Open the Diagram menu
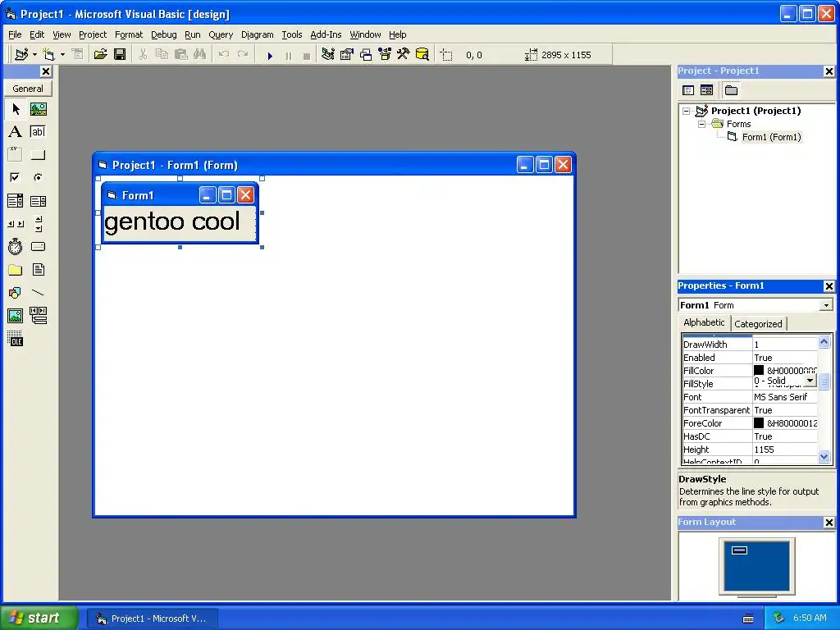 [x=257, y=34]
